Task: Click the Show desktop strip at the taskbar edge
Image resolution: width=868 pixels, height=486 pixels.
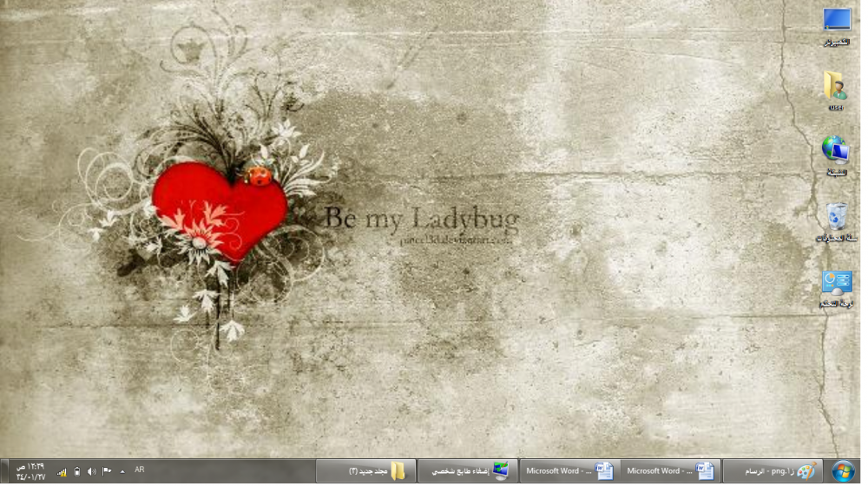Action: (x=3, y=471)
